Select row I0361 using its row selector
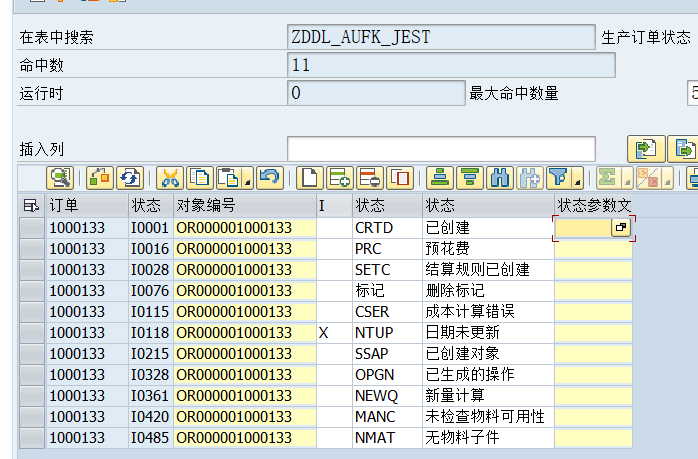 tap(32, 395)
